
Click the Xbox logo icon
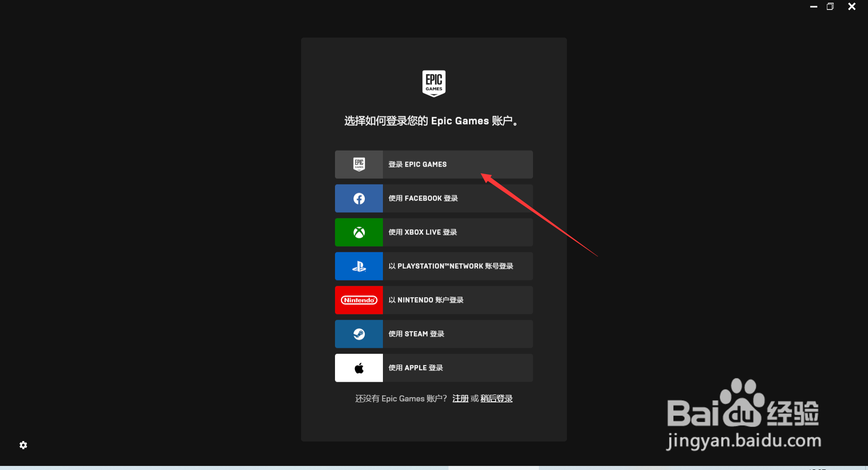click(x=359, y=233)
